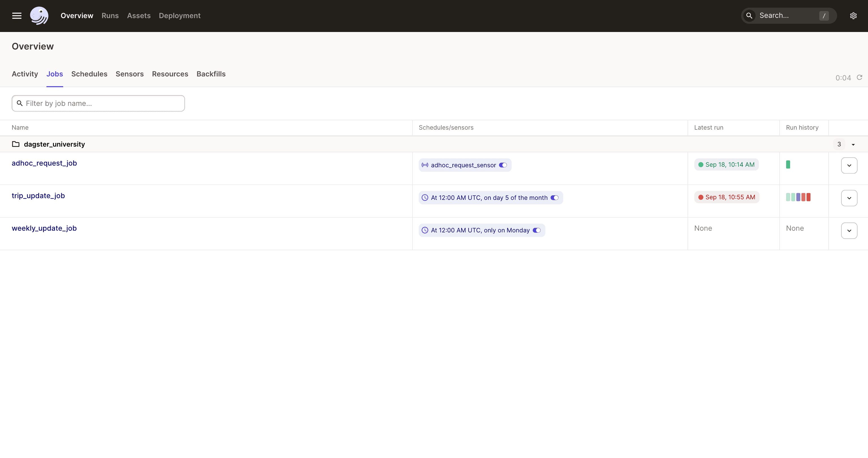Switch to the Sensors tab

[x=130, y=74]
